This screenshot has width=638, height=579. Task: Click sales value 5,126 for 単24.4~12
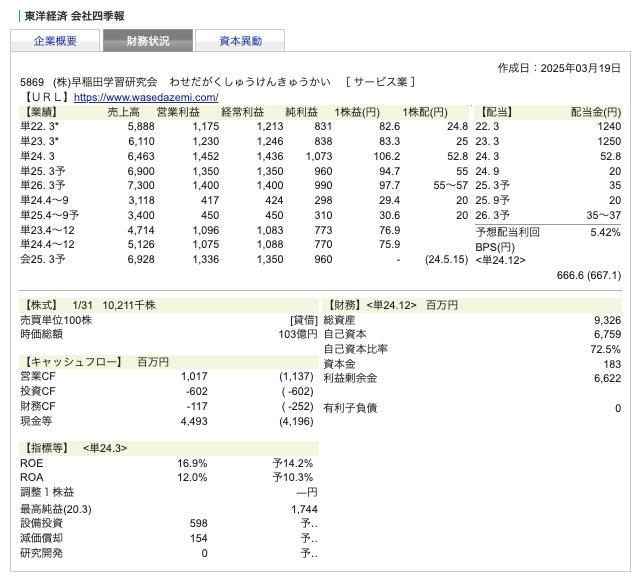click(141, 245)
